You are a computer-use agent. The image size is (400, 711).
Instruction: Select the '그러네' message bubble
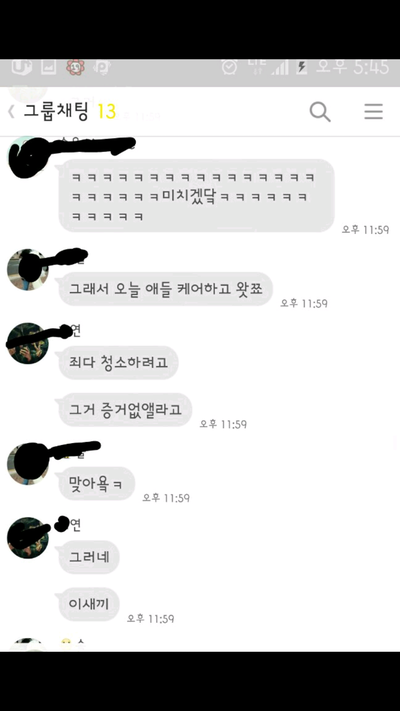[89, 557]
